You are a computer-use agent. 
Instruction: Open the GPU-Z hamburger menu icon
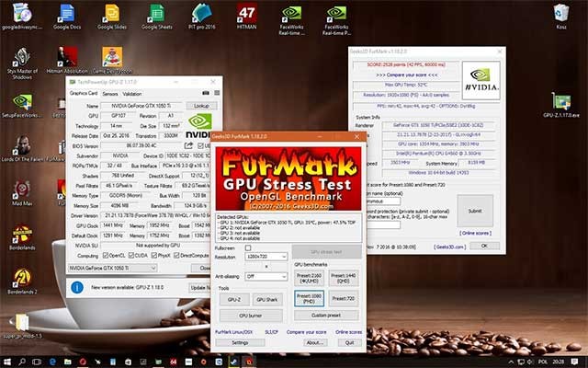tap(217, 93)
